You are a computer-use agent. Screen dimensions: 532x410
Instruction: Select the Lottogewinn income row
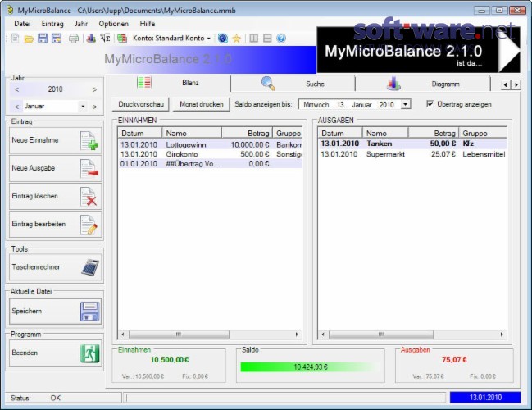point(210,145)
